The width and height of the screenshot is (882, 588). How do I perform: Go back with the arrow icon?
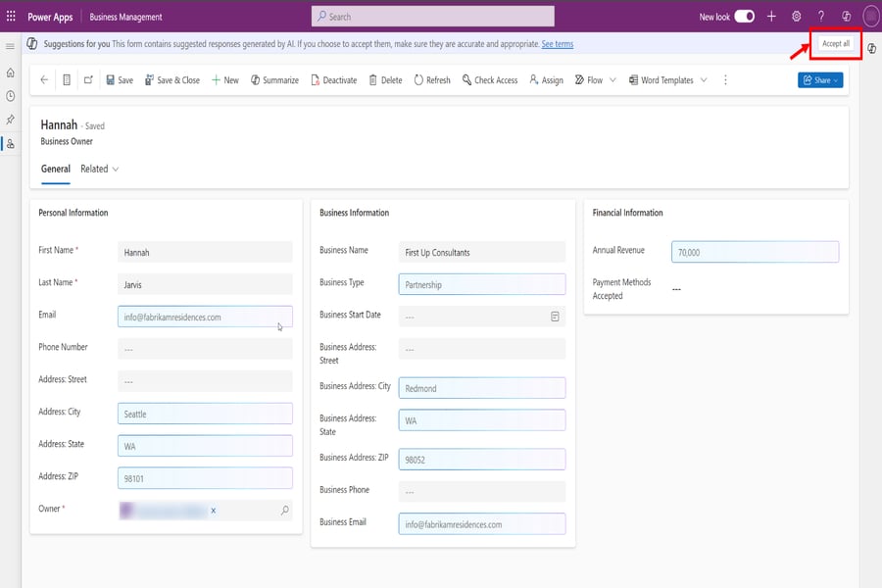coord(44,80)
